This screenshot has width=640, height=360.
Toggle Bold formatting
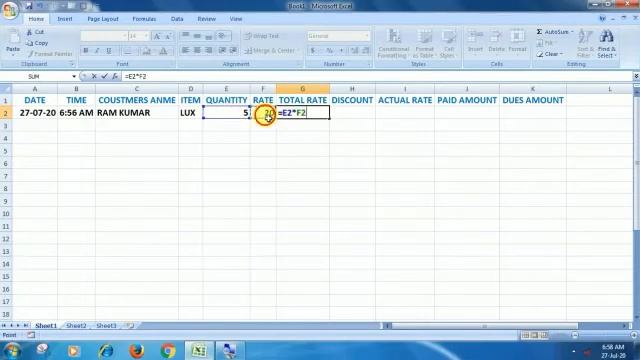pyautogui.click(x=86, y=51)
